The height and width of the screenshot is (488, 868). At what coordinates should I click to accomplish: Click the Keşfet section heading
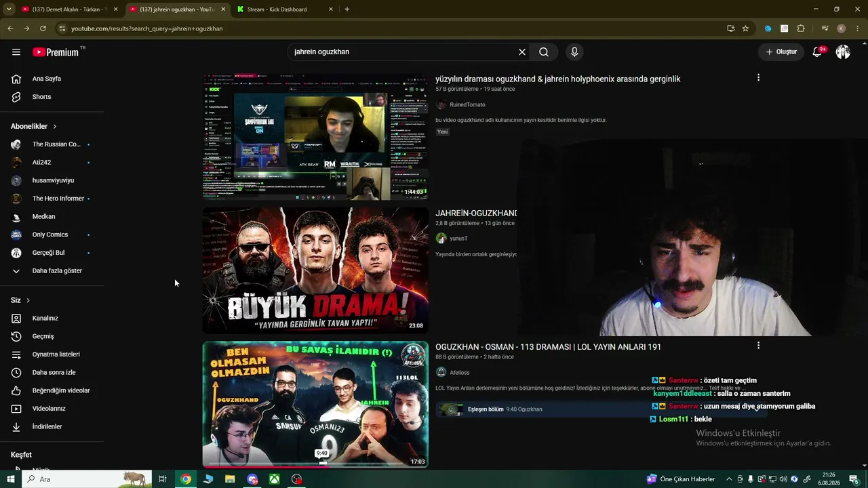[x=21, y=455]
